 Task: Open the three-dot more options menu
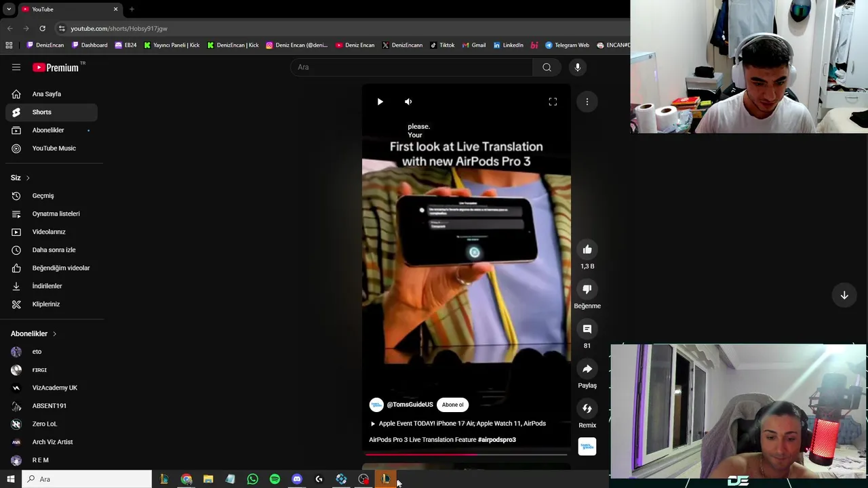[x=587, y=102]
